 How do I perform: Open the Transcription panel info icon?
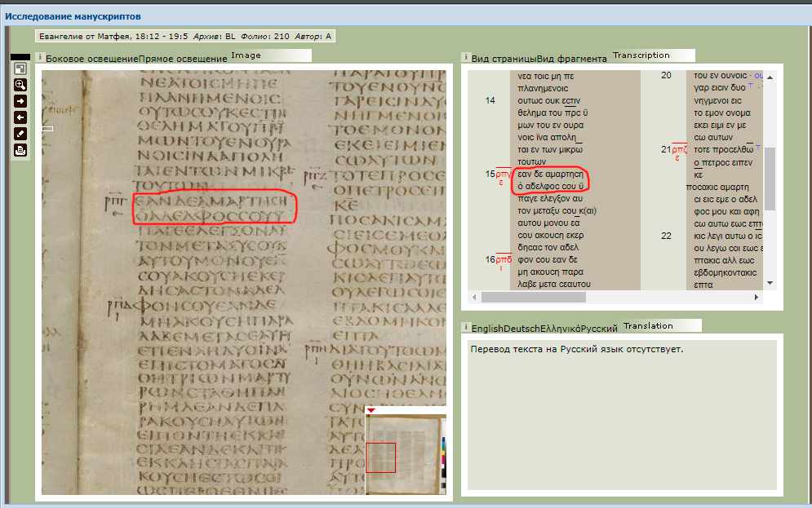coord(465,57)
